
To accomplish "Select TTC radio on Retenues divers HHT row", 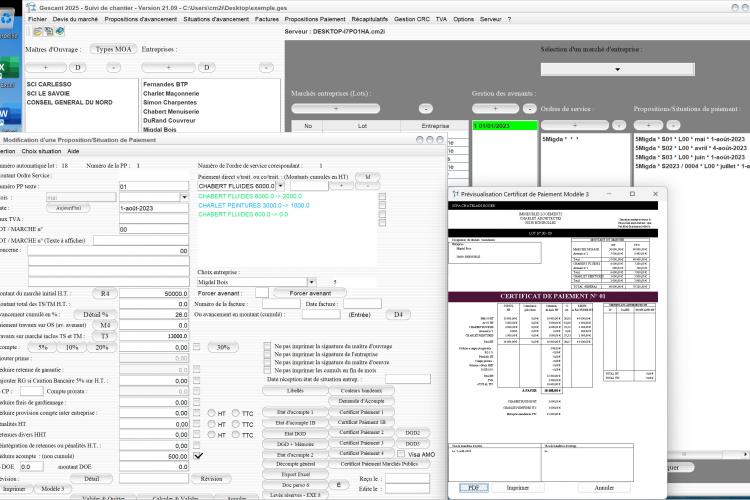I will [x=235, y=434].
